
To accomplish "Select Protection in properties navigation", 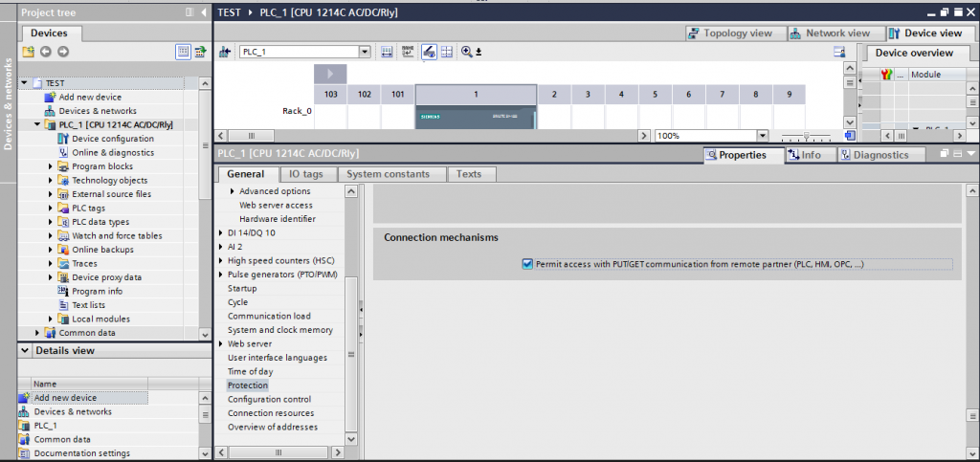I will [x=248, y=385].
